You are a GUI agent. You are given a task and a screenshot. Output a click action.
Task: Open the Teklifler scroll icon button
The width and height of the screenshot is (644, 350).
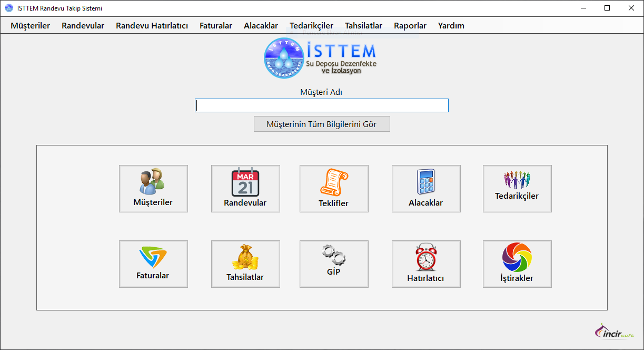click(334, 189)
